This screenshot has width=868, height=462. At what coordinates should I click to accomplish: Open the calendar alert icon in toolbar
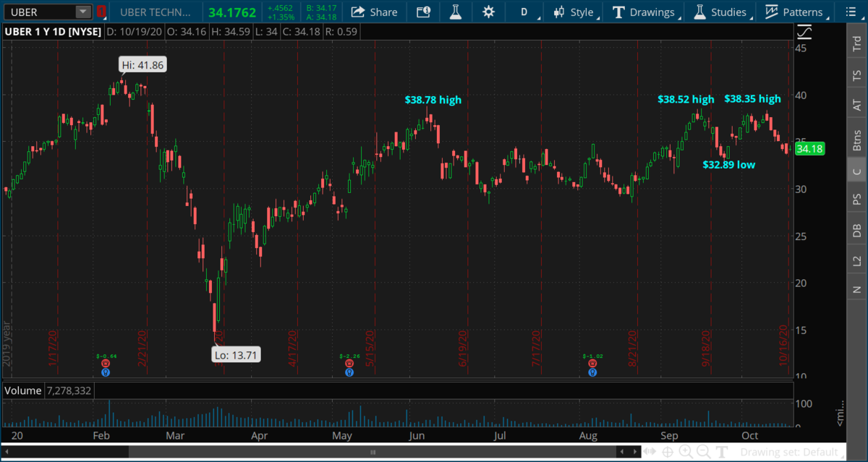pos(423,12)
